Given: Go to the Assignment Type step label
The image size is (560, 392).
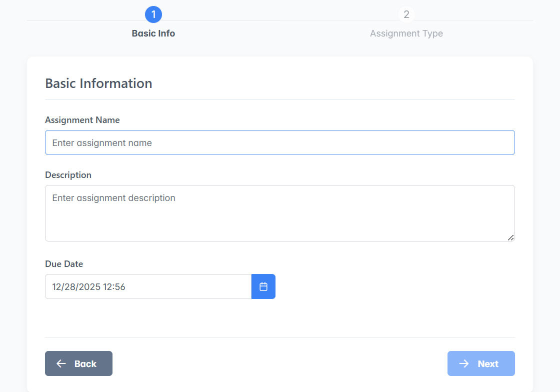Looking at the screenshot, I should pyautogui.click(x=406, y=33).
